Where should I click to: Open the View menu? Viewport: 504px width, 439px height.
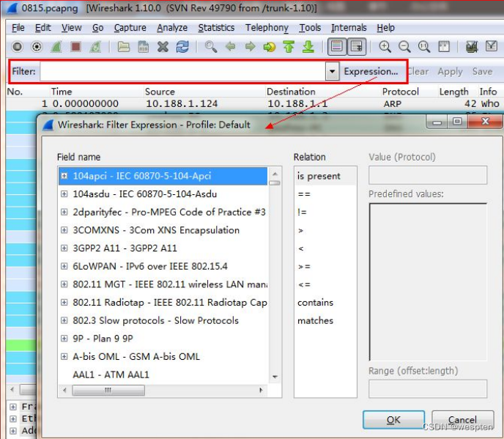(x=71, y=28)
